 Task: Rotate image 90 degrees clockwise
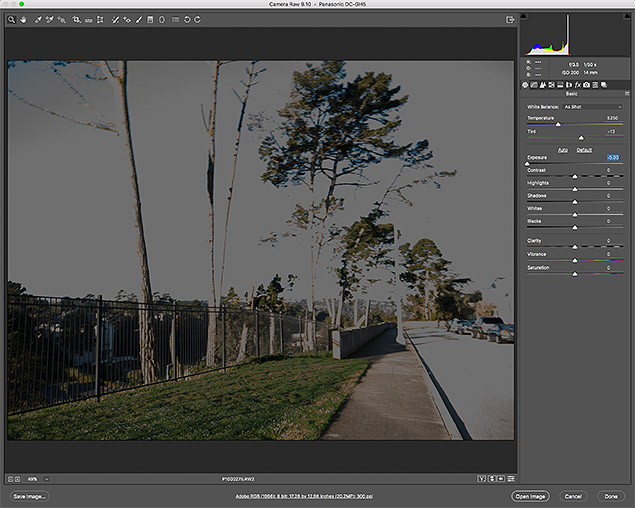[198, 19]
